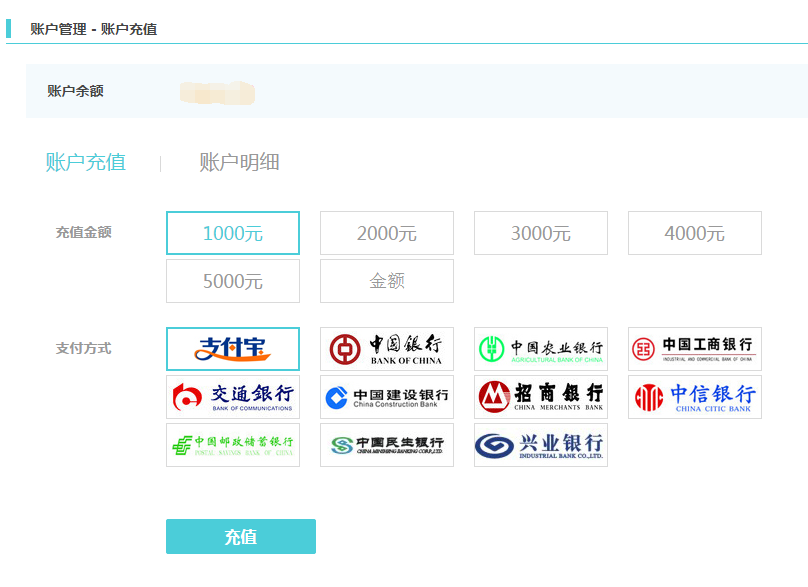Choose the 5000元 recharge amount
This screenshot has height=587, width=808.
pyautogui.click(x=233, y=281)
